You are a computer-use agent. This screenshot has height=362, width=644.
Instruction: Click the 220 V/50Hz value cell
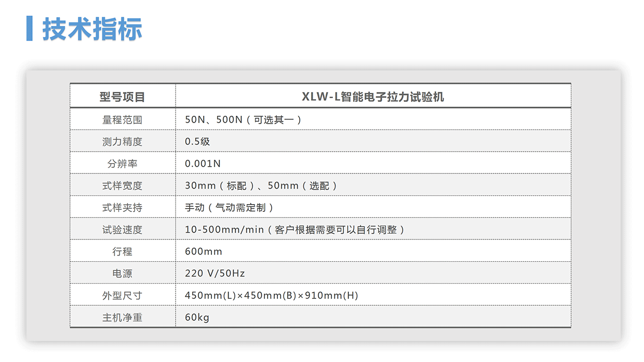(x=214, y=273)
